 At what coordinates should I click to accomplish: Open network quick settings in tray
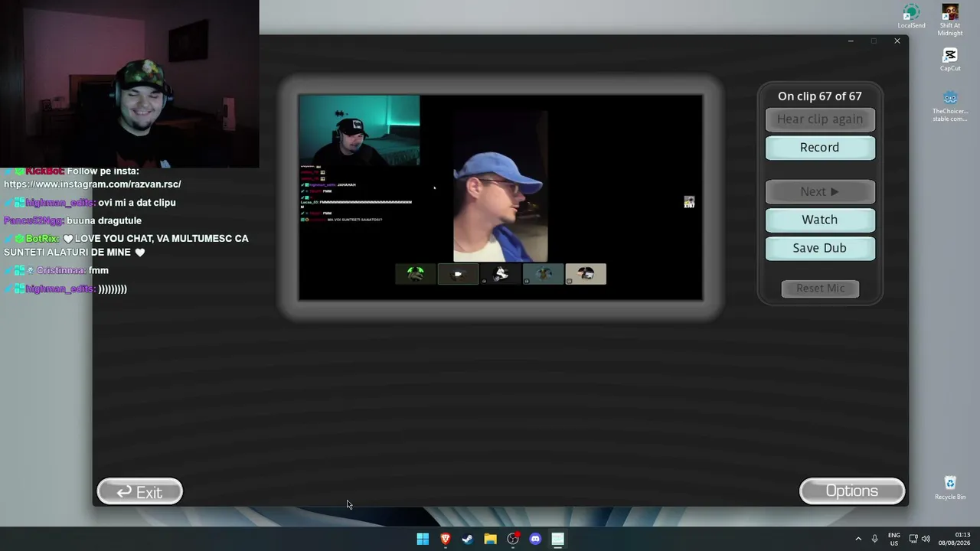click(913, 539)
